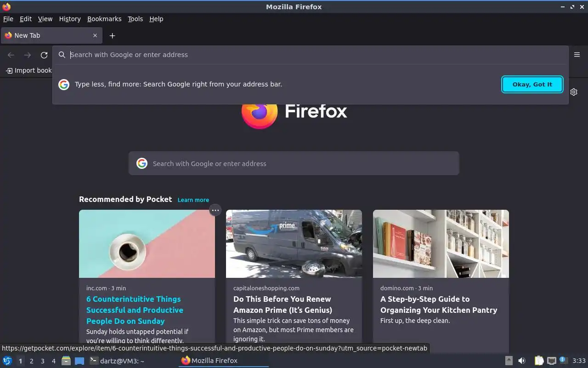Click the large Firefox logo on the page
The image size is (588, 368).
(259, 115)
